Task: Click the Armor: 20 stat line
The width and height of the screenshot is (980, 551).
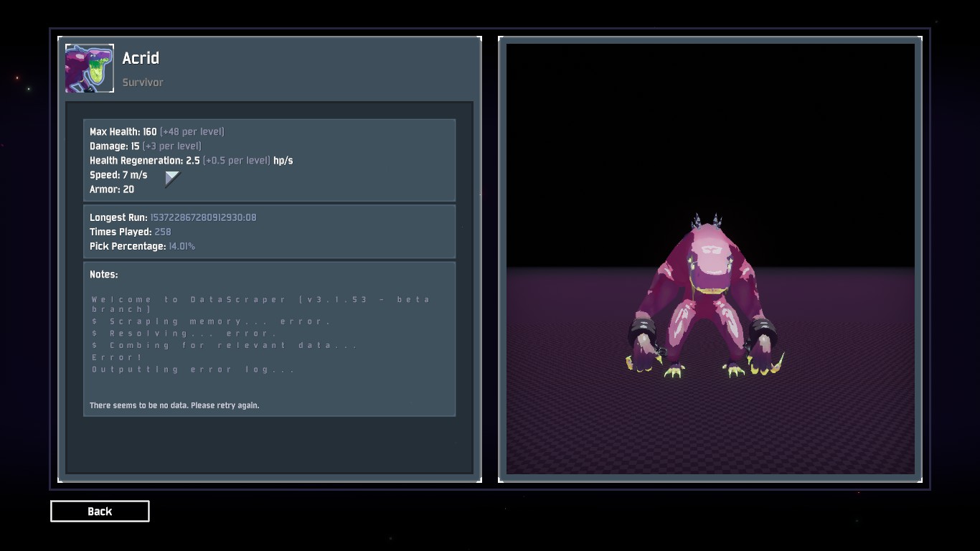Action: pos(112,189)
